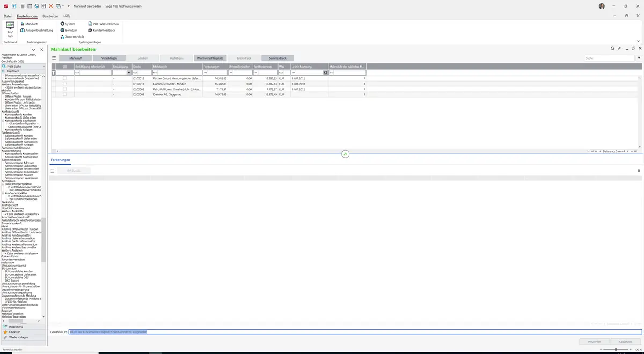The image size is (644, 354).
Task: Select the Fairchild Power, Omaha row checkbox
Action: pyautogui.click(x=65, y=89)
